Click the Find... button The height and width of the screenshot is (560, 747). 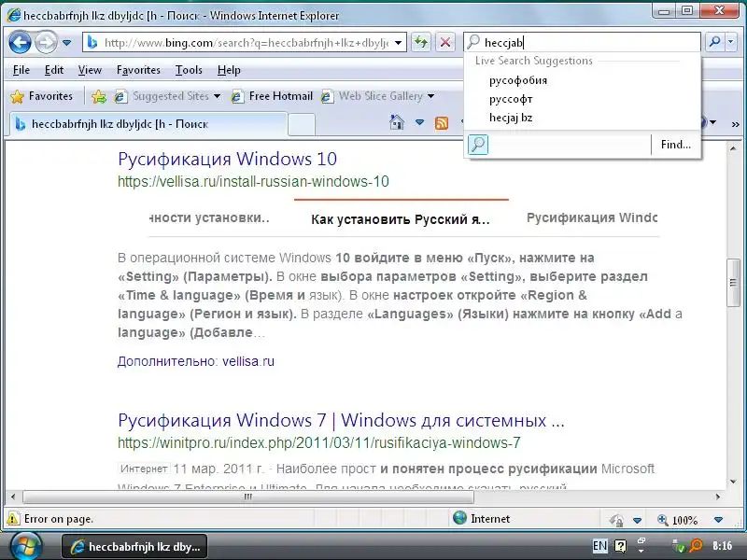point(675,145)
